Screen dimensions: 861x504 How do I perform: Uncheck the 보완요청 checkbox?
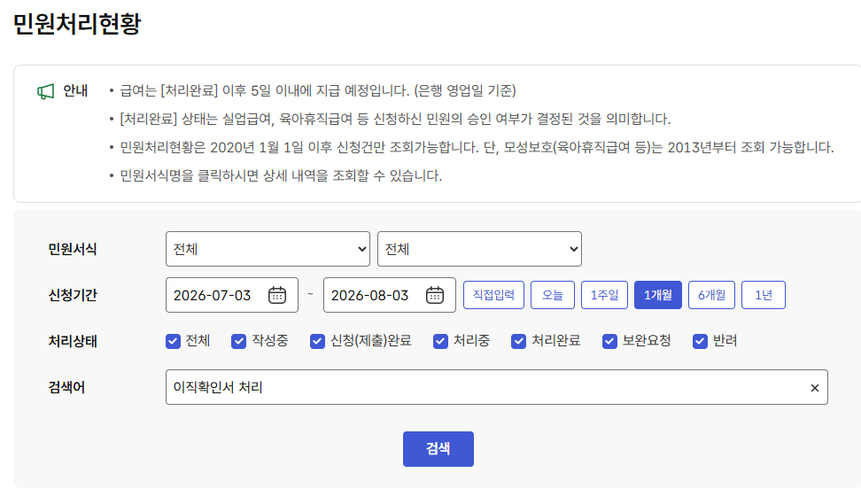pyautogui.click(x=609, y=342)
